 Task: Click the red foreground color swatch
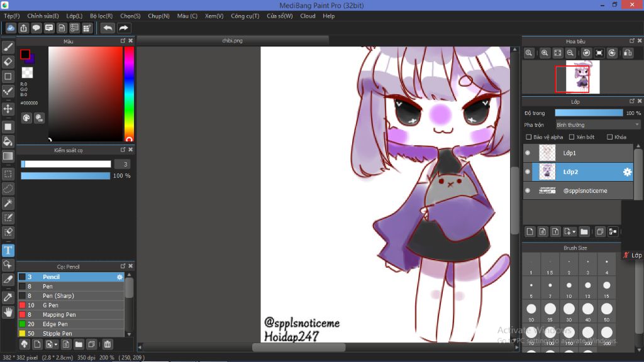(x=25, y=54)
